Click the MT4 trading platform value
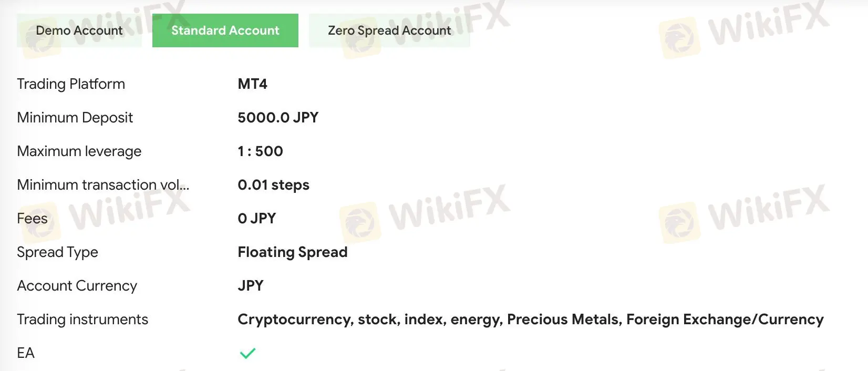The width and height of the screenshot is (868, 371). click(x=252, y=84)
